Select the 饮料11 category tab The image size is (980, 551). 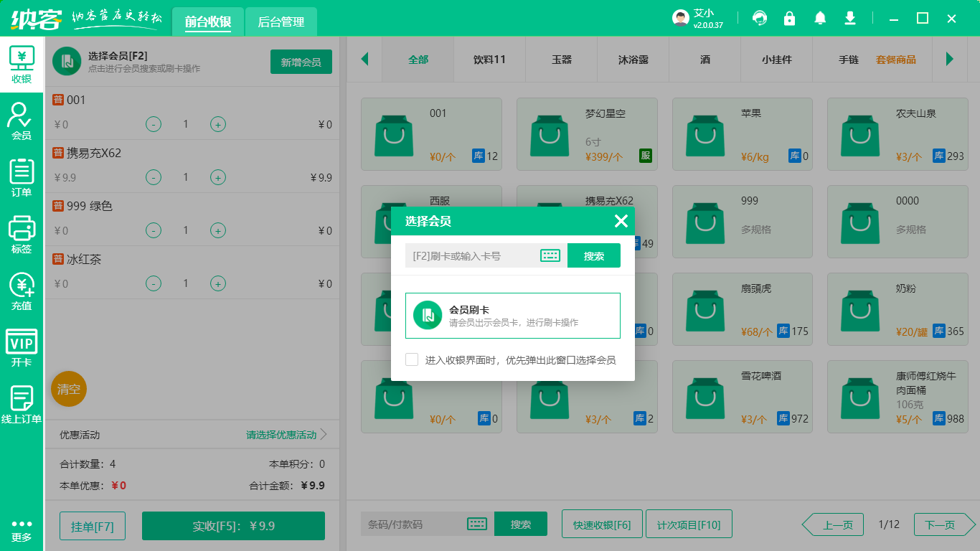[x=489, y=60]
